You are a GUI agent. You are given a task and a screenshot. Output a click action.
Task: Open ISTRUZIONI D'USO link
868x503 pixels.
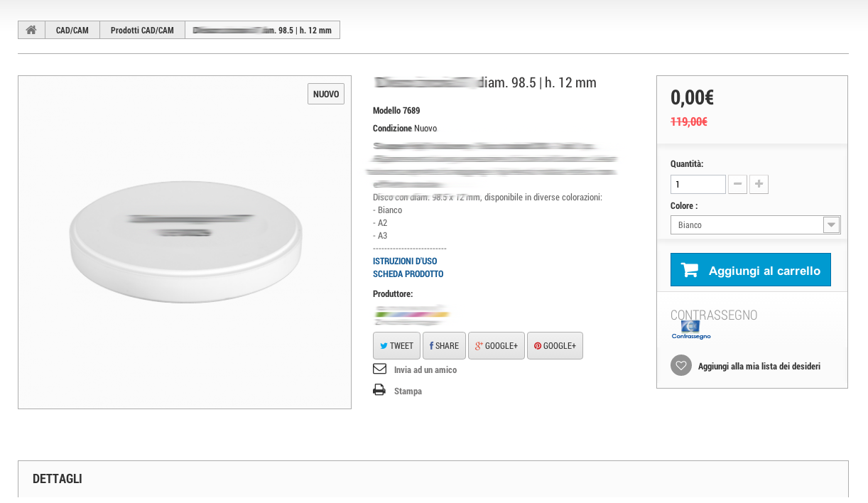point(405,261)
